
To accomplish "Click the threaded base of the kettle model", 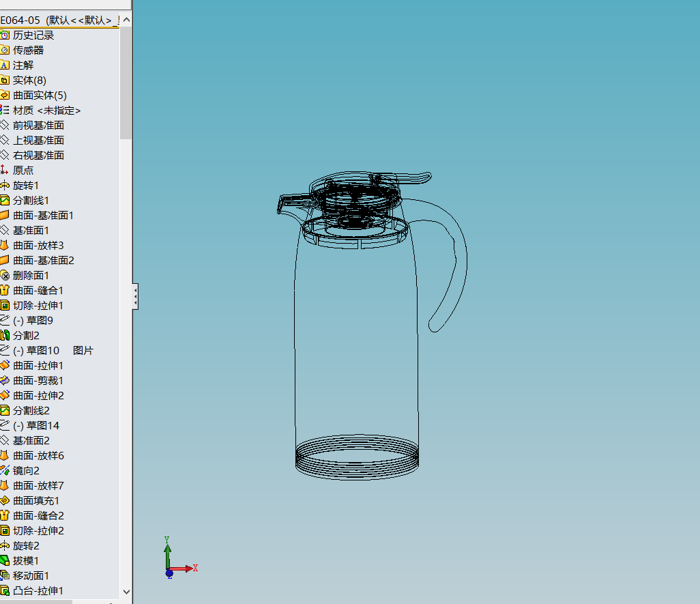I will click(357, 457).
